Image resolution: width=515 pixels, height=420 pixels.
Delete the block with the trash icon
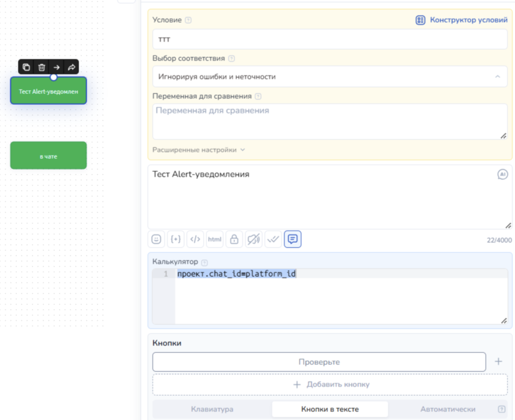(x=42, y=67)
